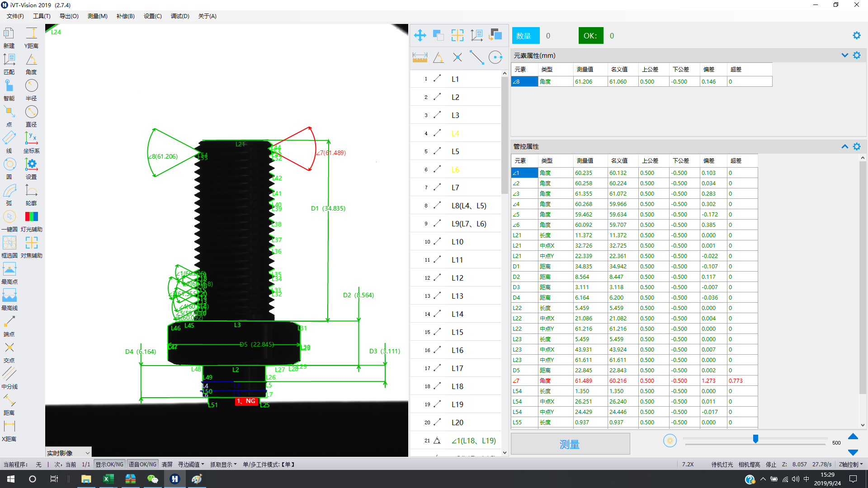Select the 弧 (Arc) tool

9,191
